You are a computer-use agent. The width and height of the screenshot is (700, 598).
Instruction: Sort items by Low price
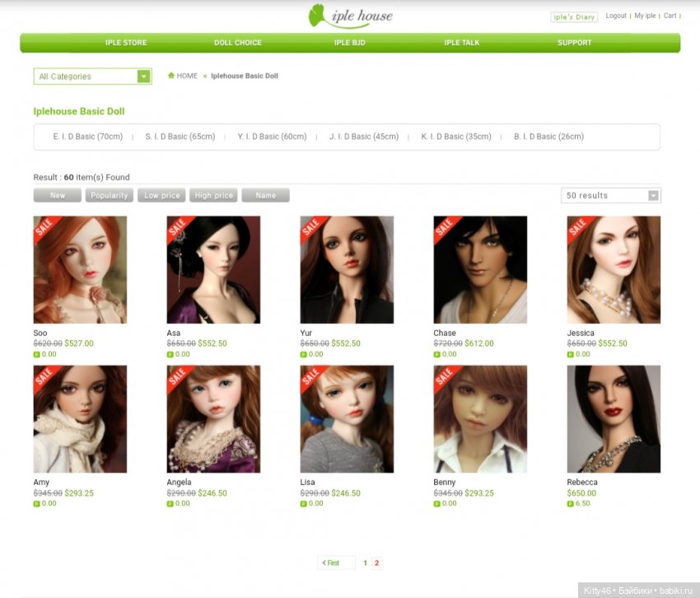click(x=162, y=195)
